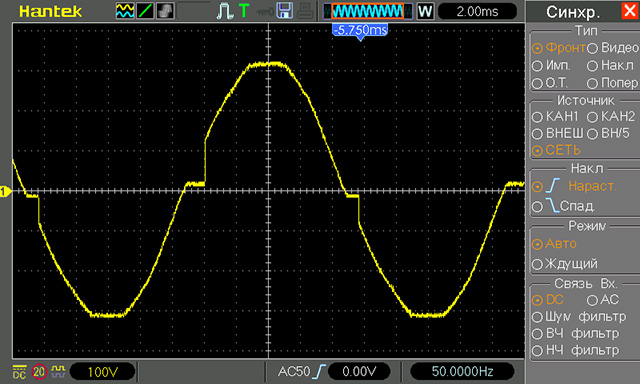Select КАН1 as trigger source
The image size is (640, 384).
[555, 117]
